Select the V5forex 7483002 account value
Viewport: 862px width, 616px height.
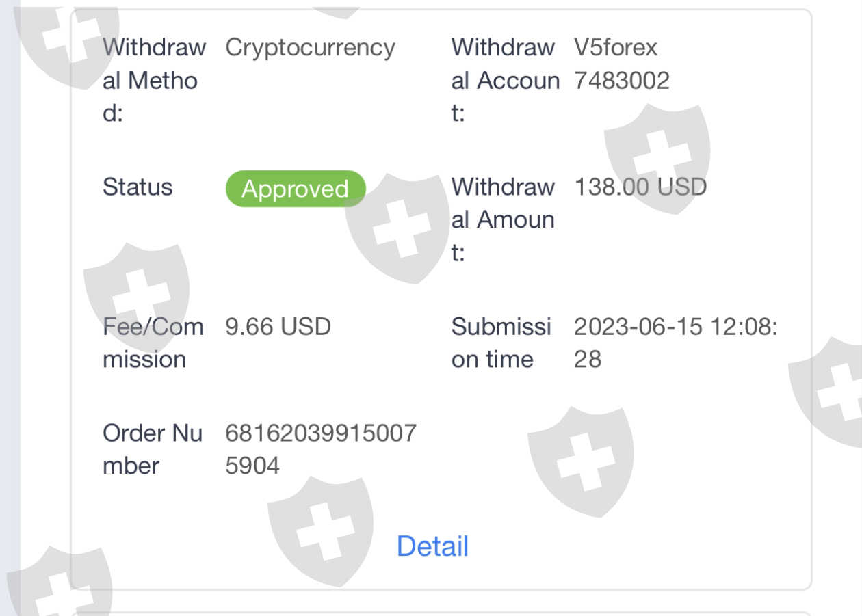(x=622, y=64)
